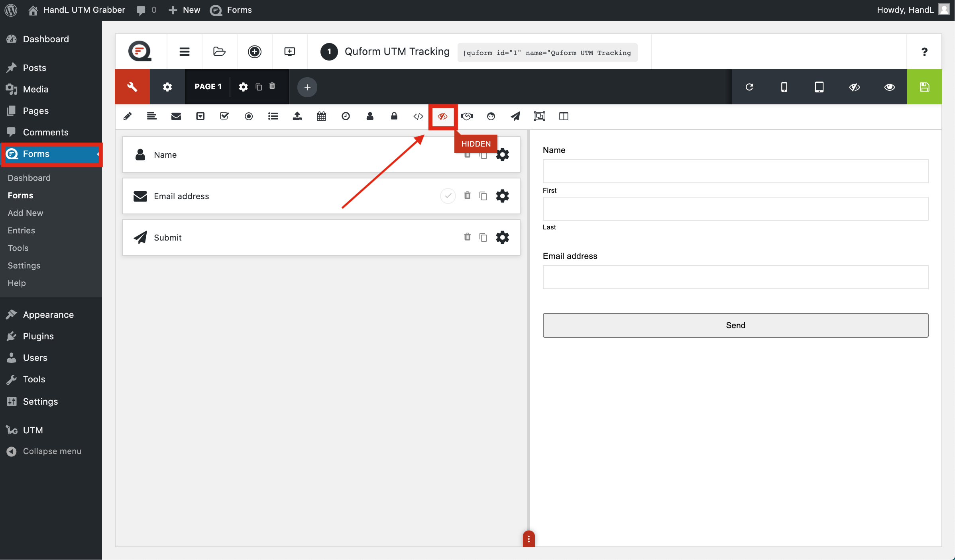This screenshot has height=560, width=955.
Task: Add a Time element with the clock icon
Action: [346, 116]
